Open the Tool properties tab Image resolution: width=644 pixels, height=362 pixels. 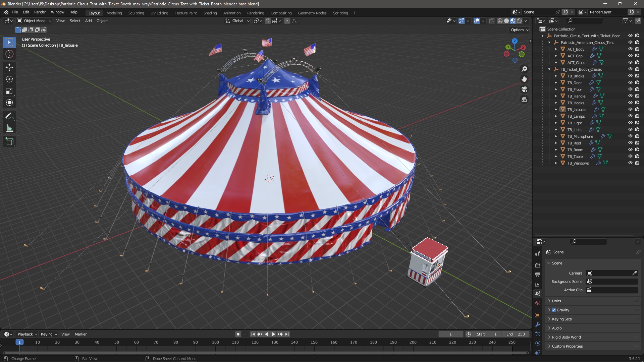click(538, 253)
